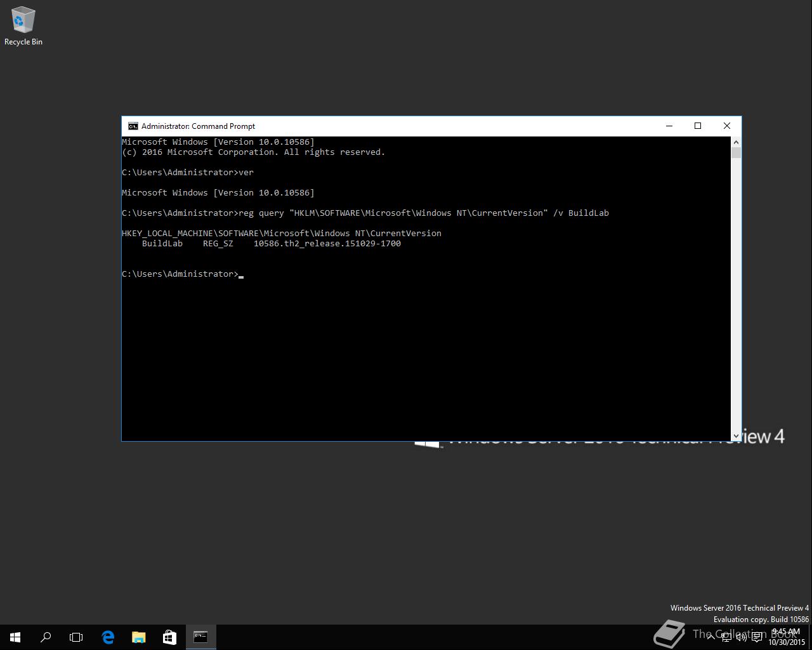Minimize the Command Prompt window

coord(669,126)
